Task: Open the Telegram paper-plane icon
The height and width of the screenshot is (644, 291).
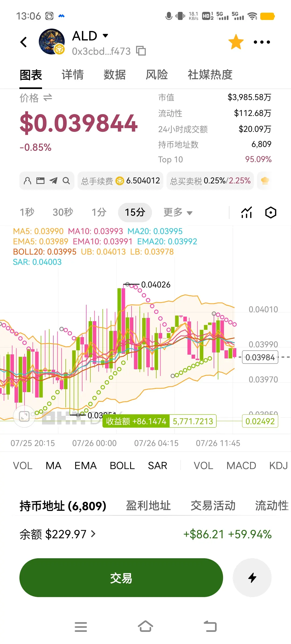Action: pos(53,181)
